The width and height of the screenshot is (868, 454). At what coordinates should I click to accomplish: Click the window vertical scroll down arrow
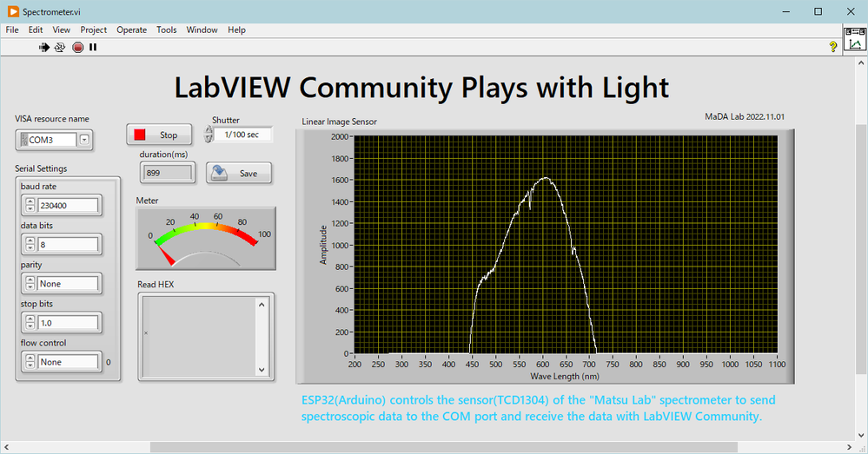(861, 435)
